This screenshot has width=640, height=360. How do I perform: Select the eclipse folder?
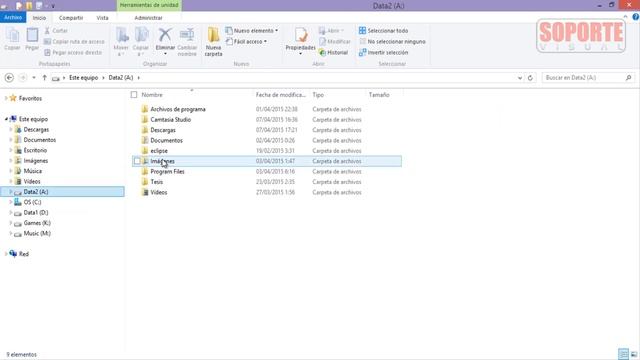[159, 151]
